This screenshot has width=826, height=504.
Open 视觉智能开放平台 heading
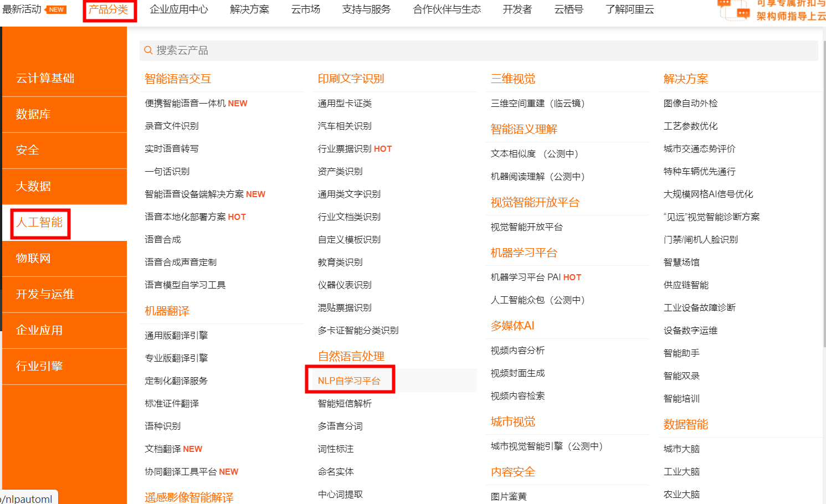[535, 202]
